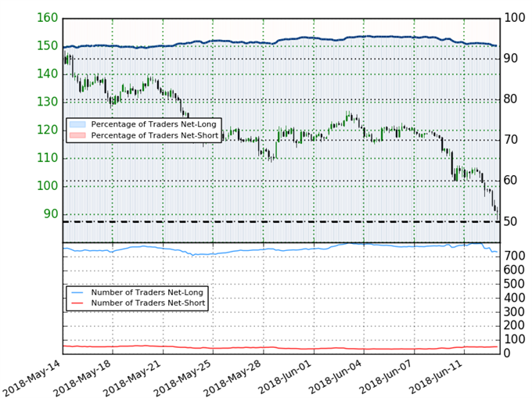Click the black dash-dot 50 percent threshold line
The width and height of the screenshot is (532, 398).
282,222
